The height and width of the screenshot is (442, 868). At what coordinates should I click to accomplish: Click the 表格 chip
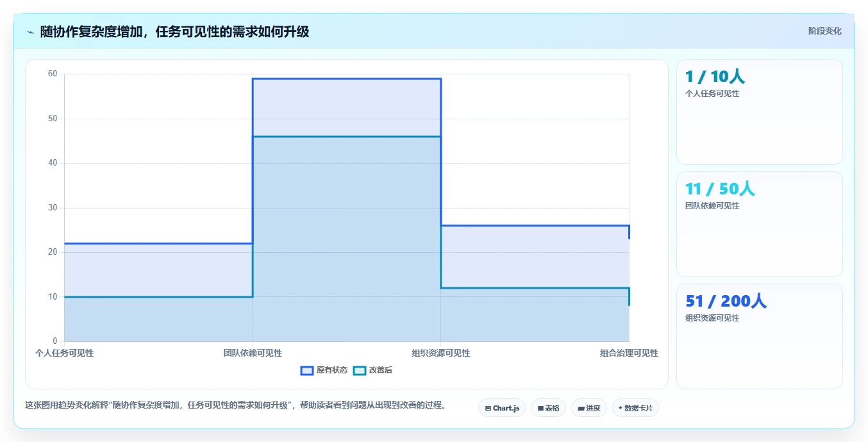[548, 408]
